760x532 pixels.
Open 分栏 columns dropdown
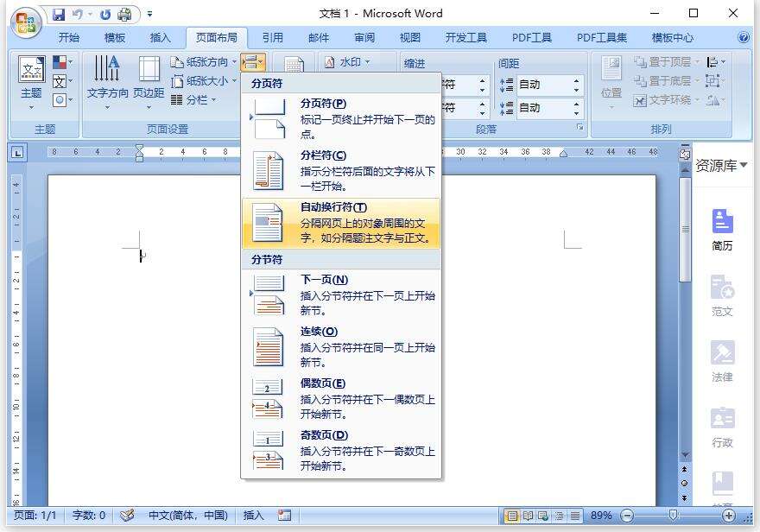coord(193,100)
